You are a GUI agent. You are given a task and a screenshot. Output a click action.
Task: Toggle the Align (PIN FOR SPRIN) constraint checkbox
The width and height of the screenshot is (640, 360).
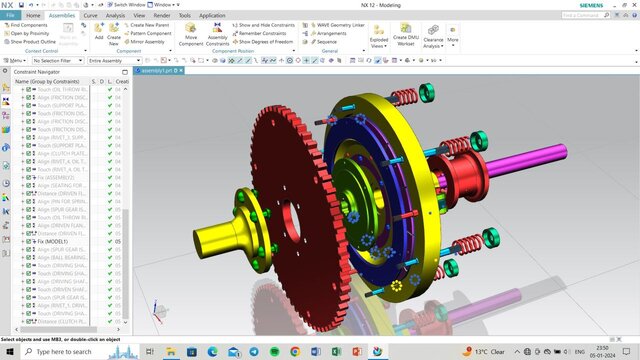pyautogui.click(x=29, y=202)
